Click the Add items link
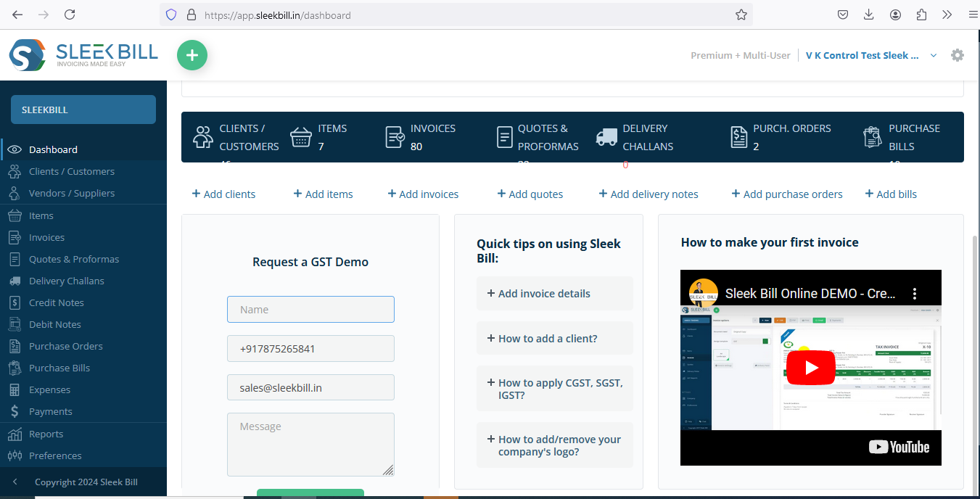 (323, 194)
